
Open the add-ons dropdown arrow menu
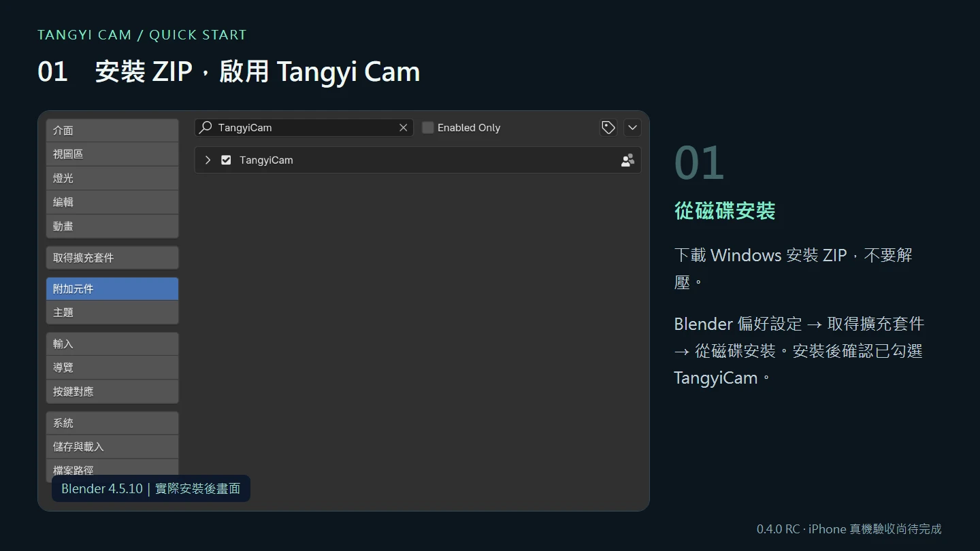pos(632,127)
